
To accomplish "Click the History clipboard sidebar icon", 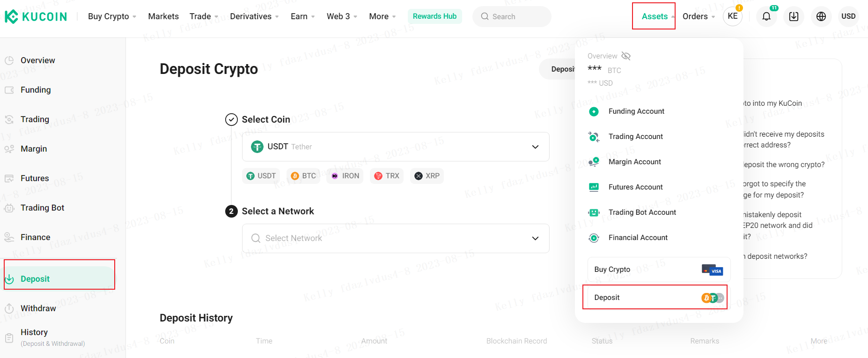I will [x=9, y=337].
